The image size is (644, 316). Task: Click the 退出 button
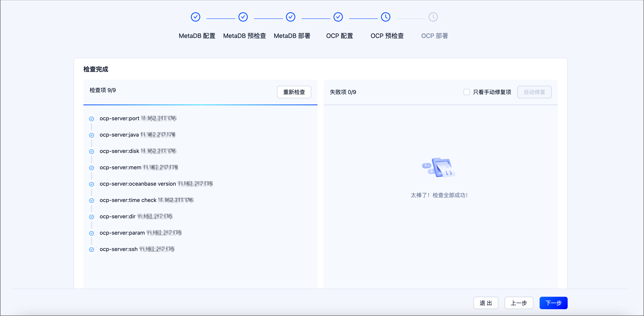pos(485,303)
